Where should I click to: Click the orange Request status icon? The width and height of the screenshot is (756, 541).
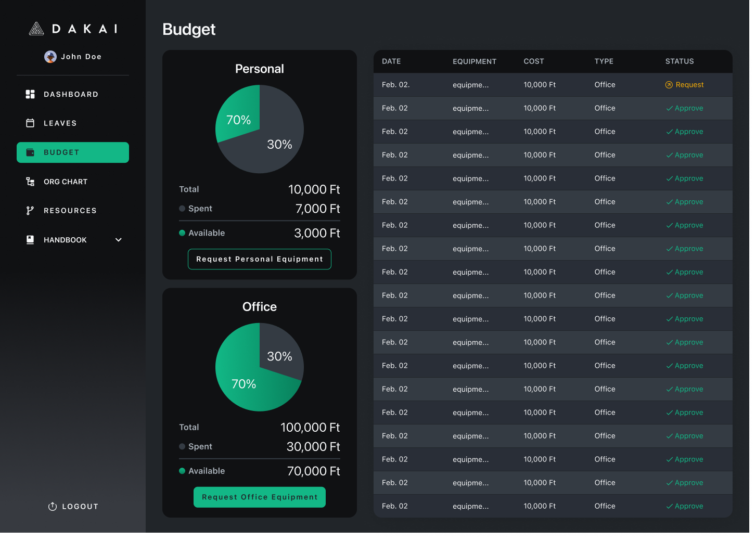669,85
